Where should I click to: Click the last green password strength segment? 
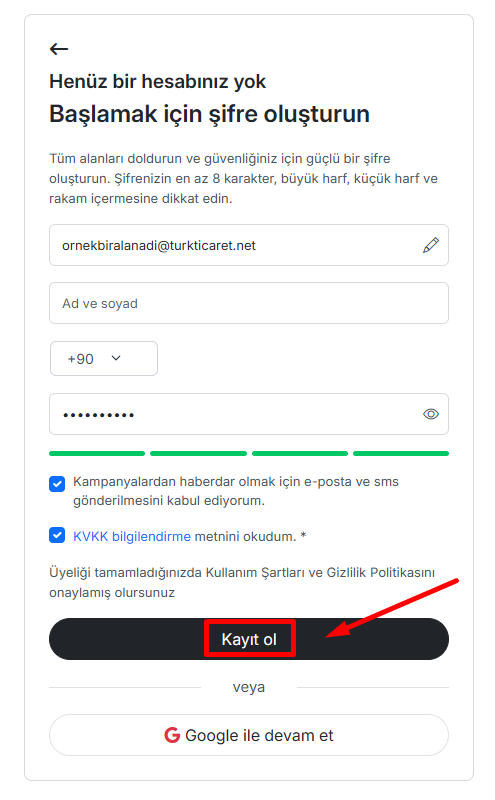coord(401,453)
